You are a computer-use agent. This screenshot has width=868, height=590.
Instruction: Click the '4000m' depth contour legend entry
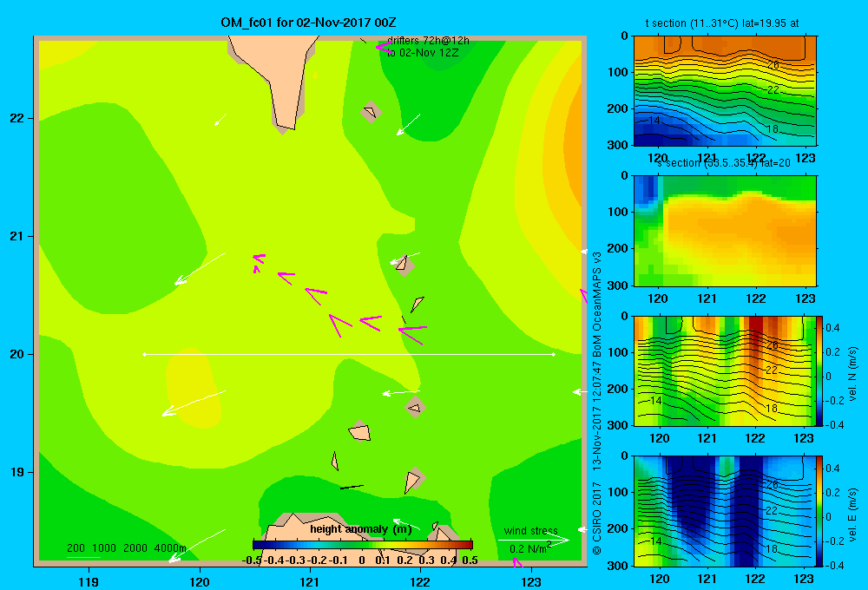click(170, 548)
